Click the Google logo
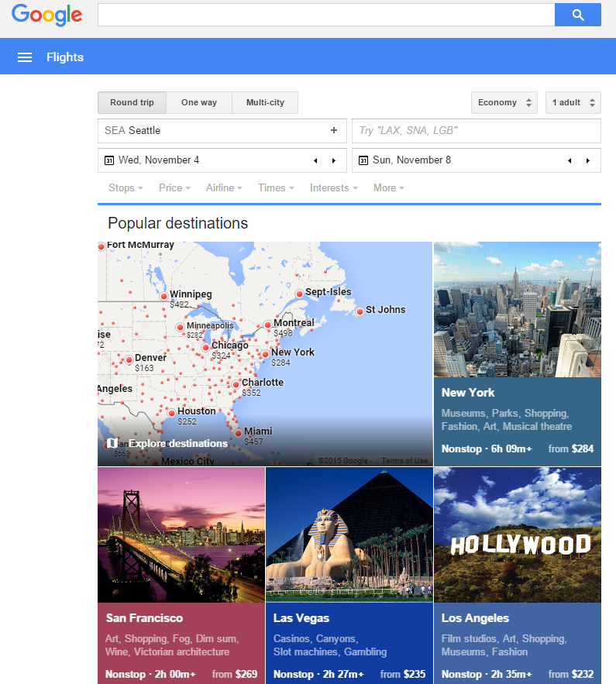Image resolution: width=616 pixels, height=684 pixels. (46, 15)
